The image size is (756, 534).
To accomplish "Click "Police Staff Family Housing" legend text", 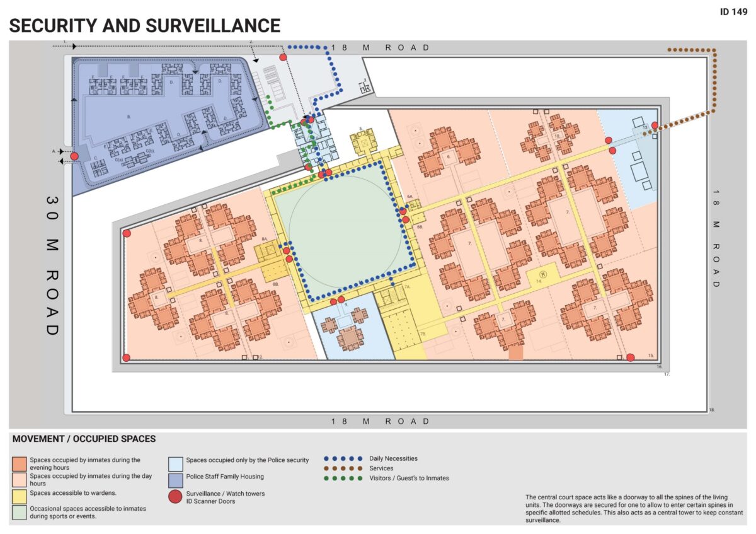I will pos(224,476).
